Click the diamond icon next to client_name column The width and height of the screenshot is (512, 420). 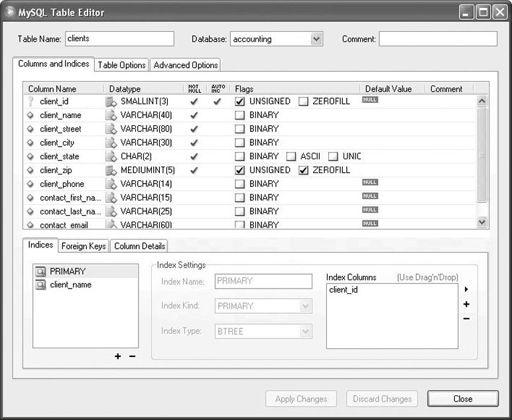click(31, 115)
